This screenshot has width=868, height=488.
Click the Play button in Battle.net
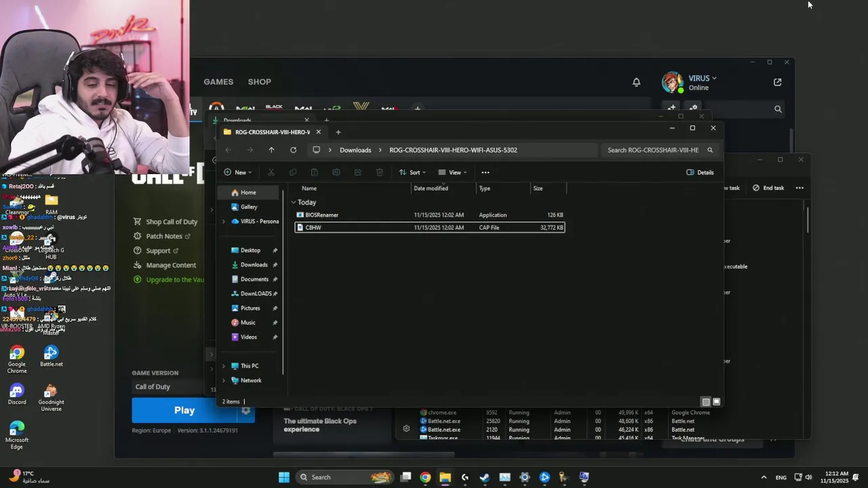184,410
